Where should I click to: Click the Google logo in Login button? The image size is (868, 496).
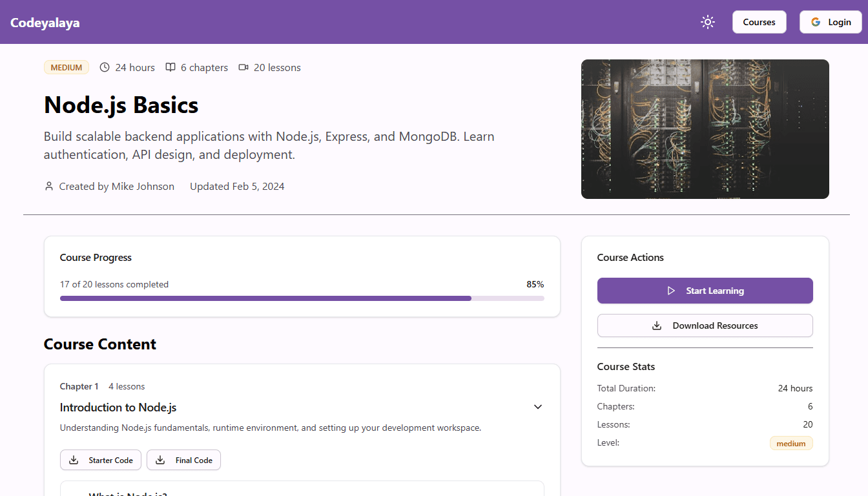click(816, 22)
